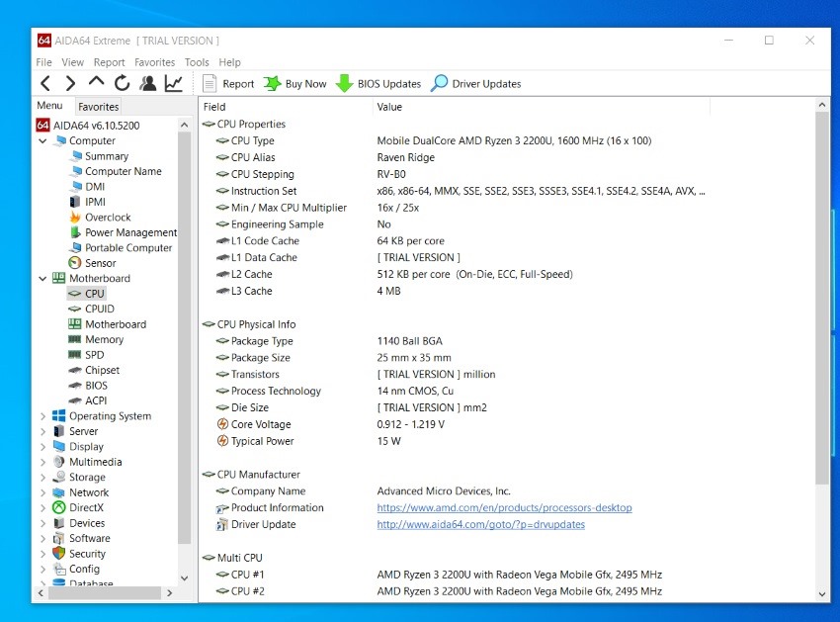Expand the Devices node
This screenshot has height=622, width=840.
42,523
